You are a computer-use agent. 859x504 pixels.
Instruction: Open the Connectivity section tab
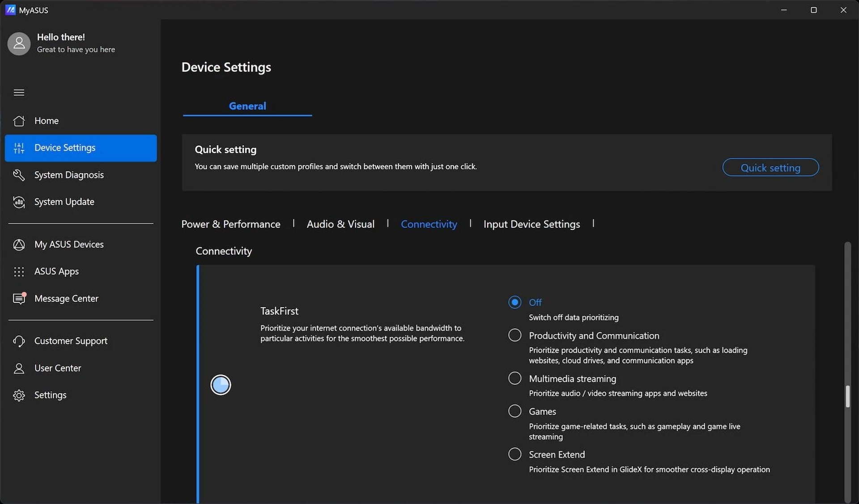click(x=429, y=224)
